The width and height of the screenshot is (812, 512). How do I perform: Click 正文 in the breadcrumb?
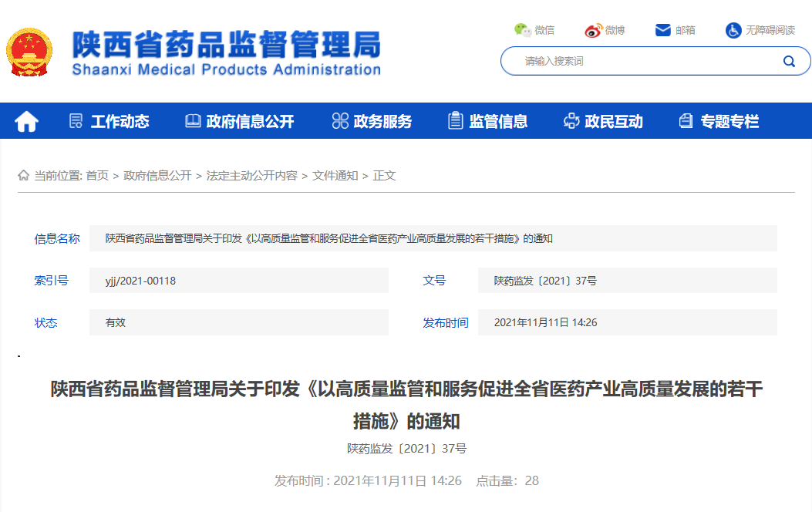click(384, 176)
